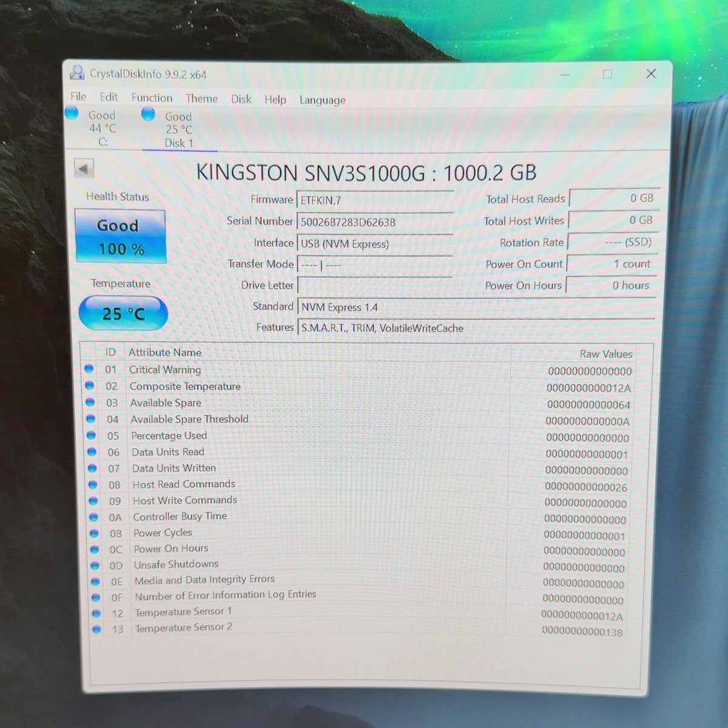Select raw value 00000000000026

pos(586,487)
